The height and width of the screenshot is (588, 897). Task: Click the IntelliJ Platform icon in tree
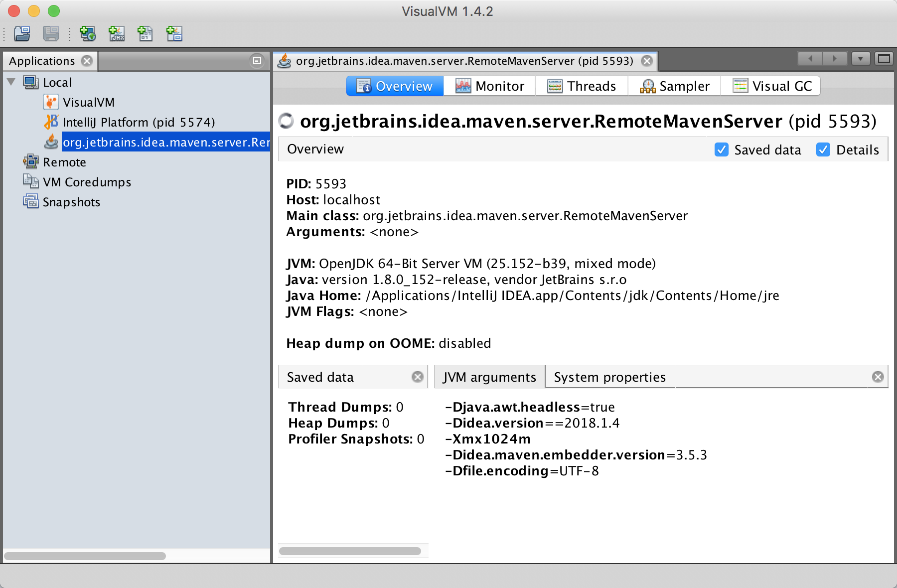(x=51, y=122)
